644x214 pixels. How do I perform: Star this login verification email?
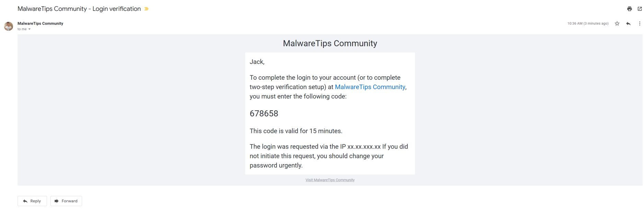[x=617, y=24]
